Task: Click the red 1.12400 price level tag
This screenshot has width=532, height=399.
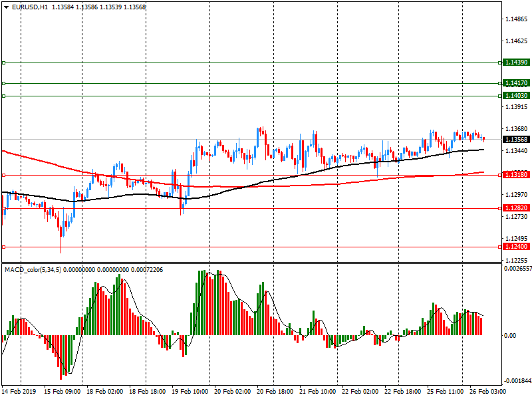Action: pos(516,247)
